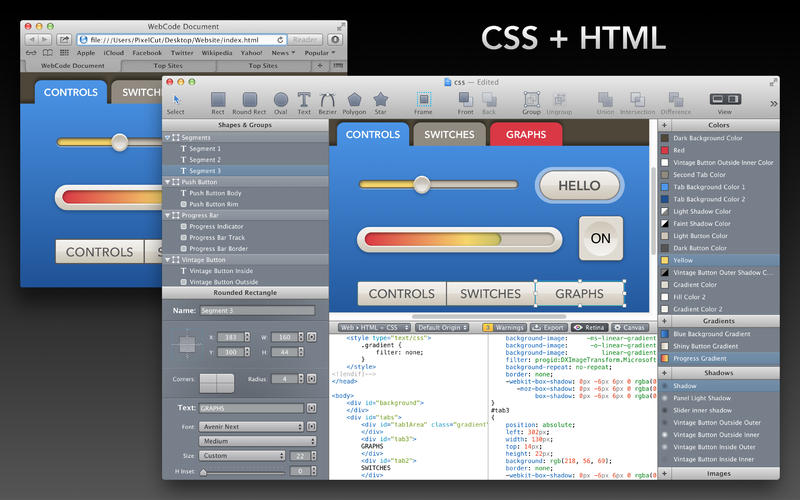
Task: Click Share icon in Safari window
Action: click(64, 39)
